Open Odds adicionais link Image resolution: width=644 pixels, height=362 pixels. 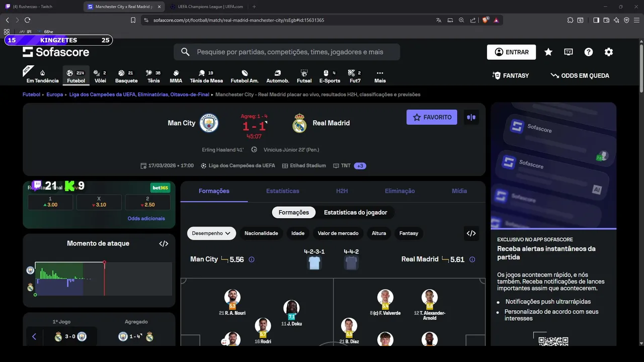tap(146, 218)
